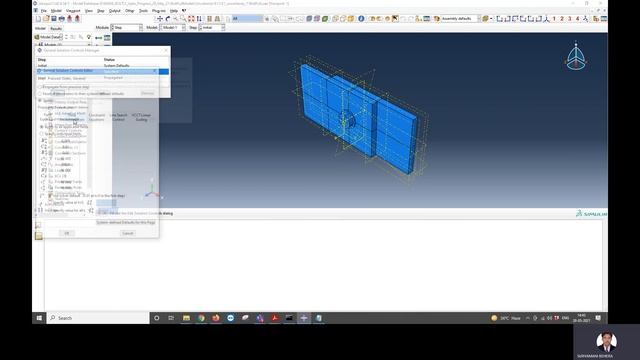The width and height of the screenshot is (640, 360).
Task: Click Cancel in the Solution Controls Editor
Action: 128,233
